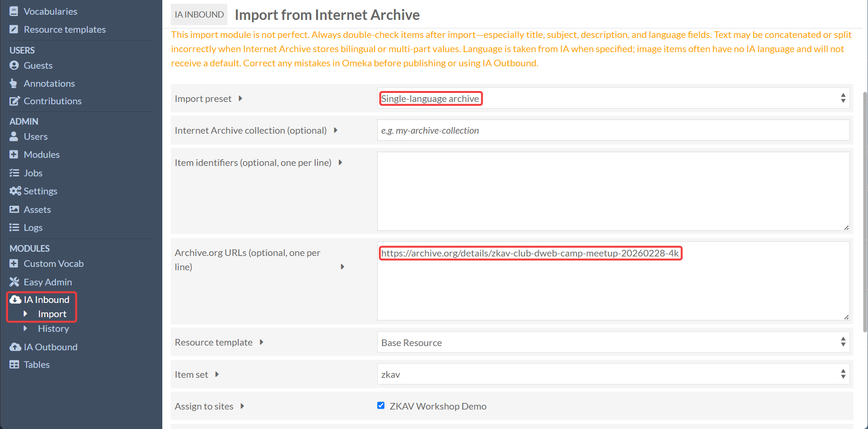Click the IA Outbound cloud-upload icon
868x429 pixels.
click(x=15, y=347)
